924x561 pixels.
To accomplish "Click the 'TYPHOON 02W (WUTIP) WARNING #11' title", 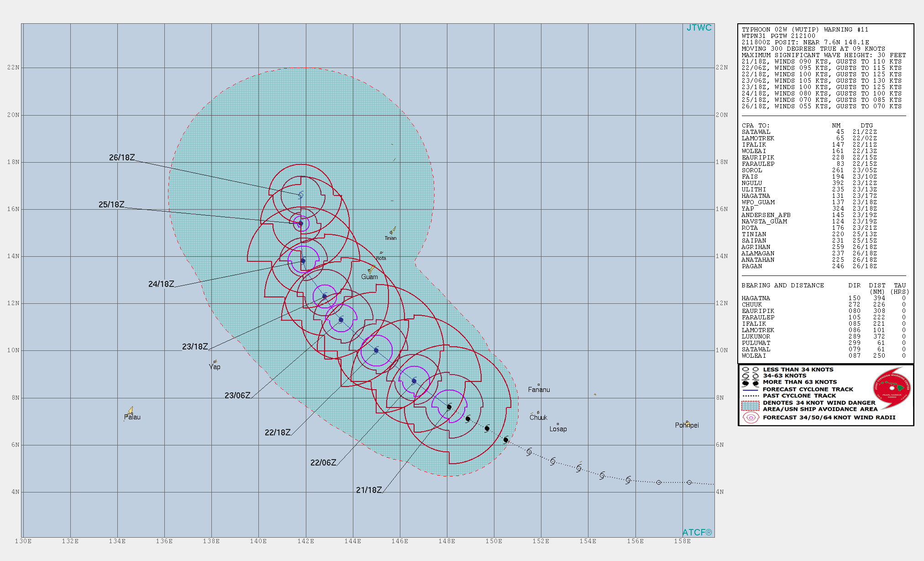I will pos(805,30).
